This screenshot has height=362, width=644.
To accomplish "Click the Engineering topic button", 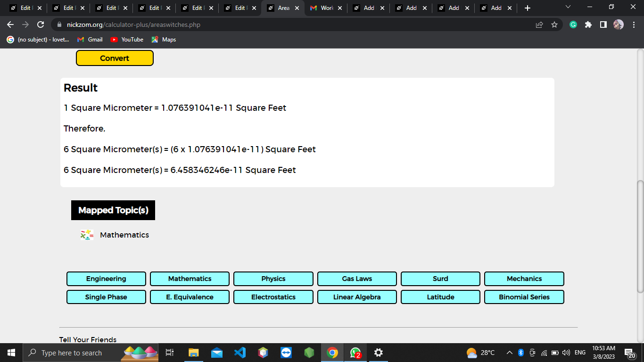I will coord(106,279).
